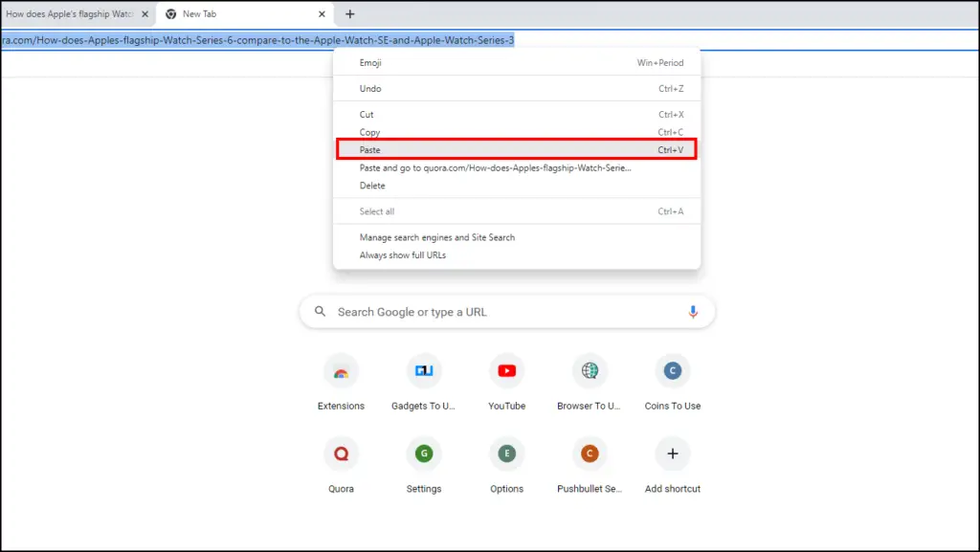Image resolution: width=980 pixels, height=552 pixels.
Task: Open a new tab with plus button
Action: pyautogui.click(x=350, y=13)
